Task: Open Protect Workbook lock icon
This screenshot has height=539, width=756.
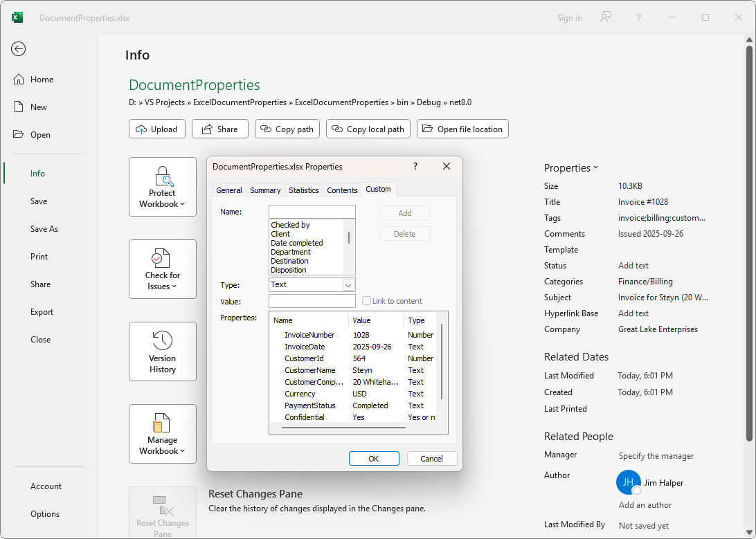Action: tap(163, 176)
